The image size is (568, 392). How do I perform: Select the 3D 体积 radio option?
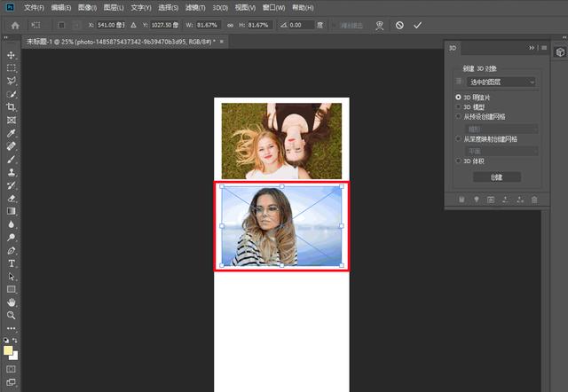tap(458, 161)
